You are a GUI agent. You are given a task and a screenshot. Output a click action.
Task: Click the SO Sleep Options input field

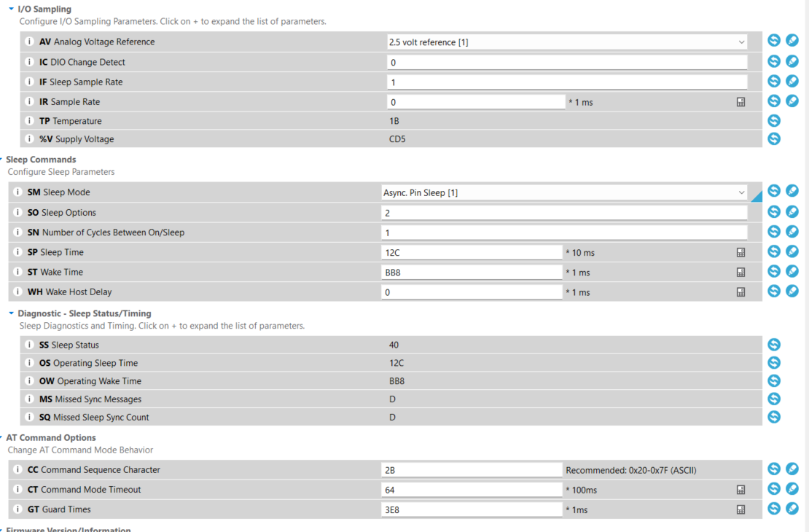[x=564, y=213]
